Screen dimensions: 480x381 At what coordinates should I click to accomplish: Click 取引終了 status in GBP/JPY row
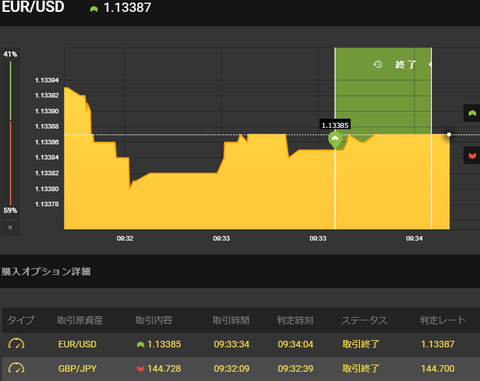(x=361, y=368)
